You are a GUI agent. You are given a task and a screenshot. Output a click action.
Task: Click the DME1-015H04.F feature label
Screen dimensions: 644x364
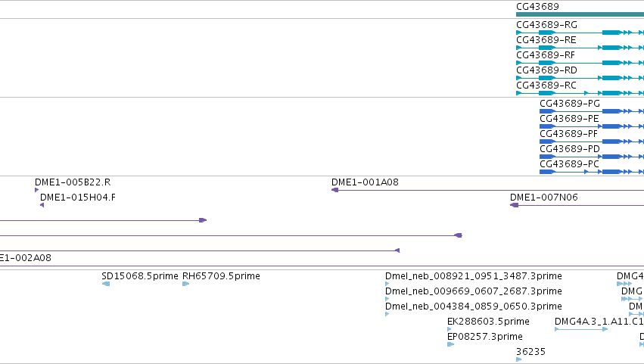coord(78,198)
